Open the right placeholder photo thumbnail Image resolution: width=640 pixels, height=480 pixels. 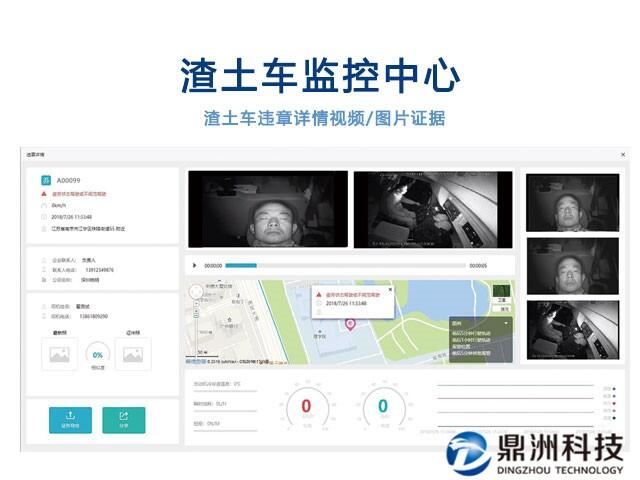[133, 354]
